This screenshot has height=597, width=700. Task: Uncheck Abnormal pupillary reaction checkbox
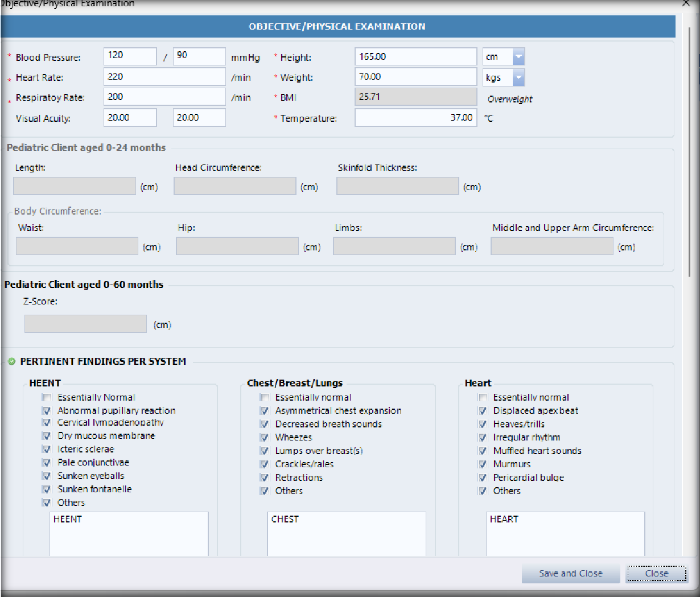tap(47, 411)
